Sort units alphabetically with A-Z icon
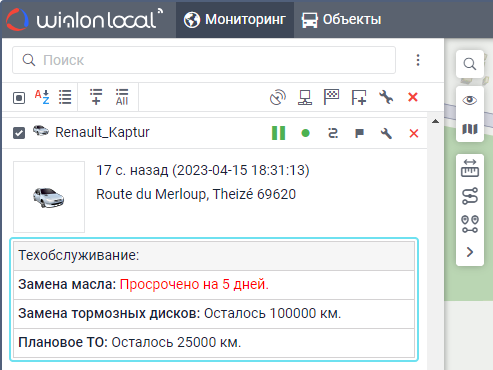The height and width of the screenshot is (370, 493). 42,97
